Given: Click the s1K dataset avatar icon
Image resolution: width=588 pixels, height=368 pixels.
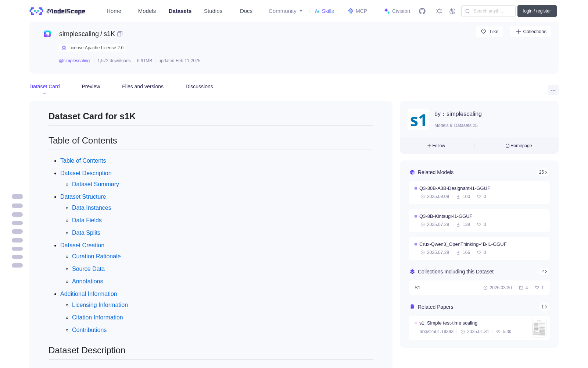Looking at the screenshot, I should 47,34.
